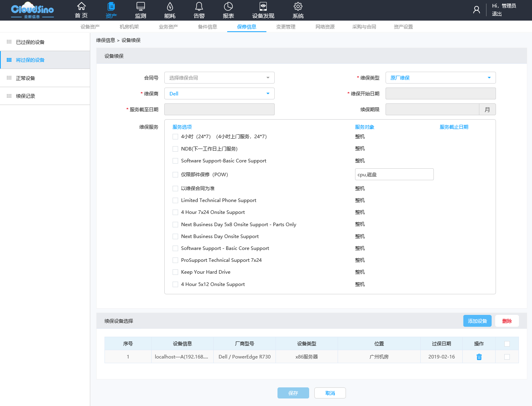Tick ProSupport Technical Support 7x24 checkbox
Image resolution: width=532 pixels, height=406 pixels.
[x=175, y=260]
